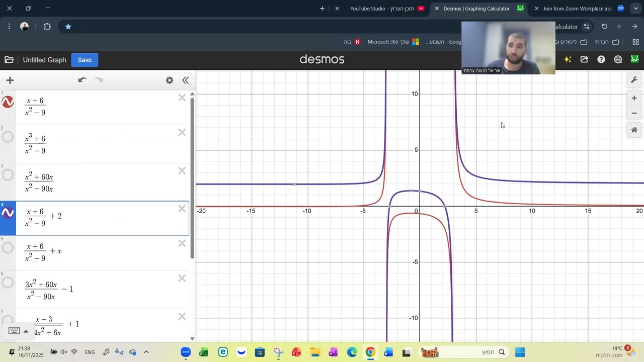Rename the Untitled Graph title
Screen dimensions: 644x362
tap(44, 60)
